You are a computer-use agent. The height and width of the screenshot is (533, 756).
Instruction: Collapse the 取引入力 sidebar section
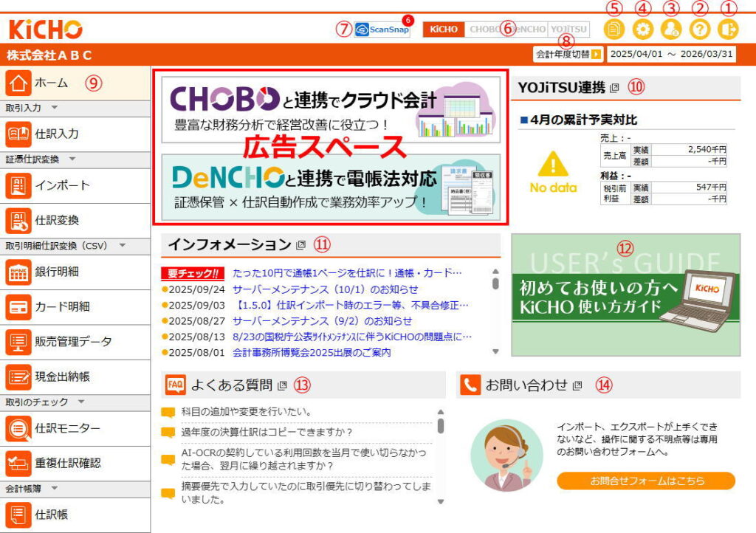[55, 108]
